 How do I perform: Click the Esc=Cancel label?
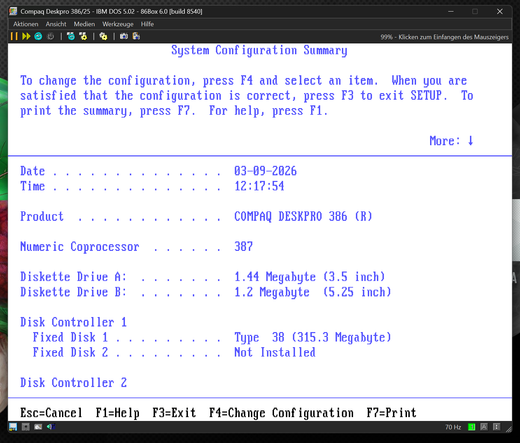pyautogui.click(x=51, y=413)
